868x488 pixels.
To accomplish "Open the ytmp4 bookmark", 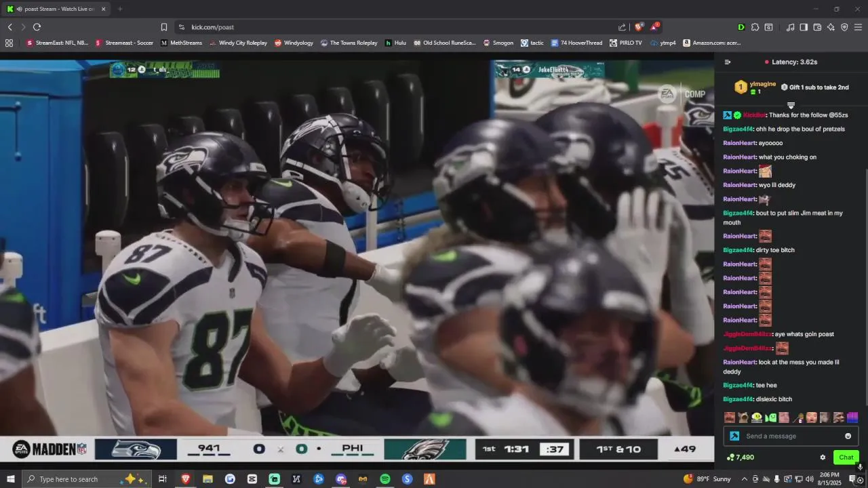I will pyautogui.click(x=663, y=43).
